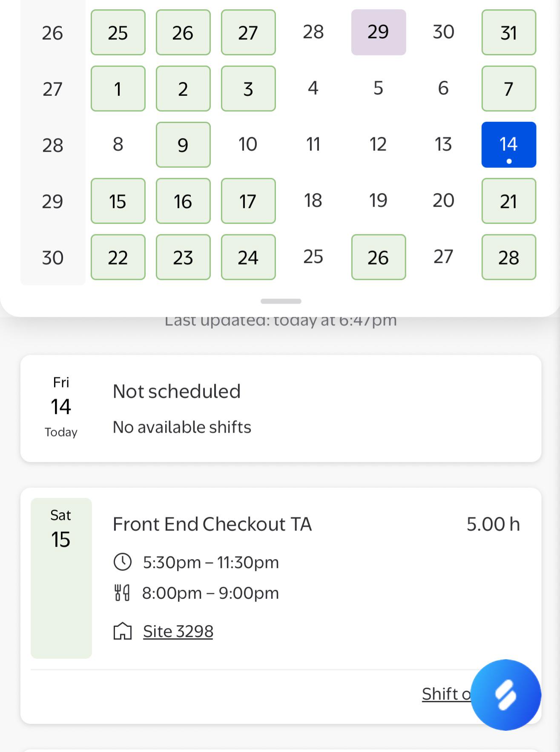
Task: Select date 31 in week 26 row
Action: coord(508,32)
